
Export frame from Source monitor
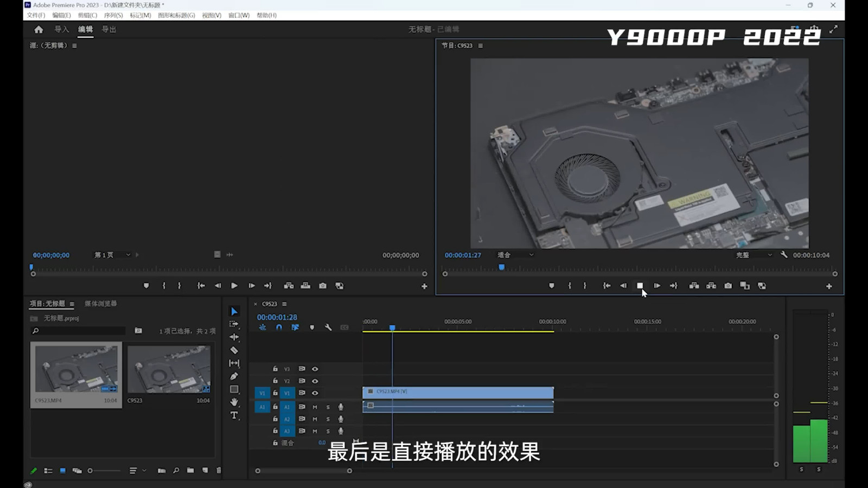[x=323, y=286]
